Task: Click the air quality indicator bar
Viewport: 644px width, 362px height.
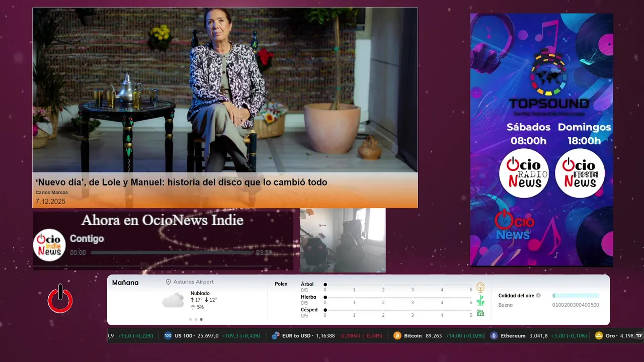Action: tap(576, 296)
